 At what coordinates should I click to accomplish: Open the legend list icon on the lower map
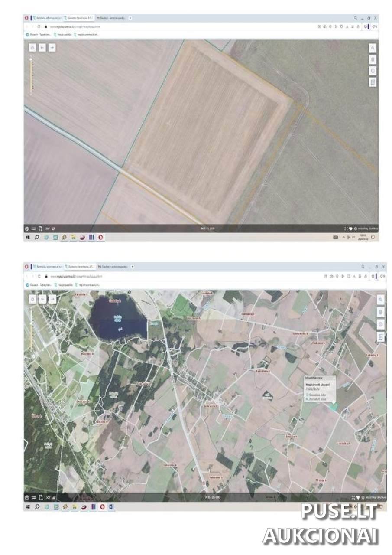tap(380, 336)
